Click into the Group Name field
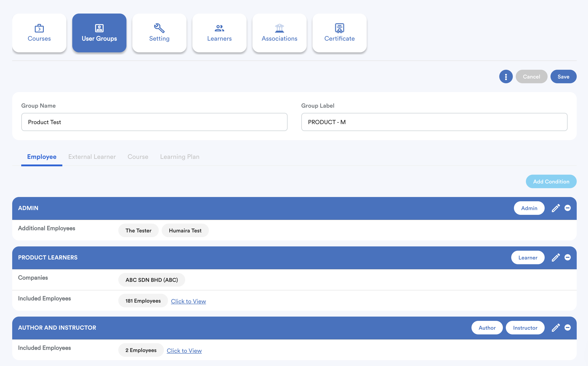The height and width of the screenshot is (366, 588). (x=154, y=122)
